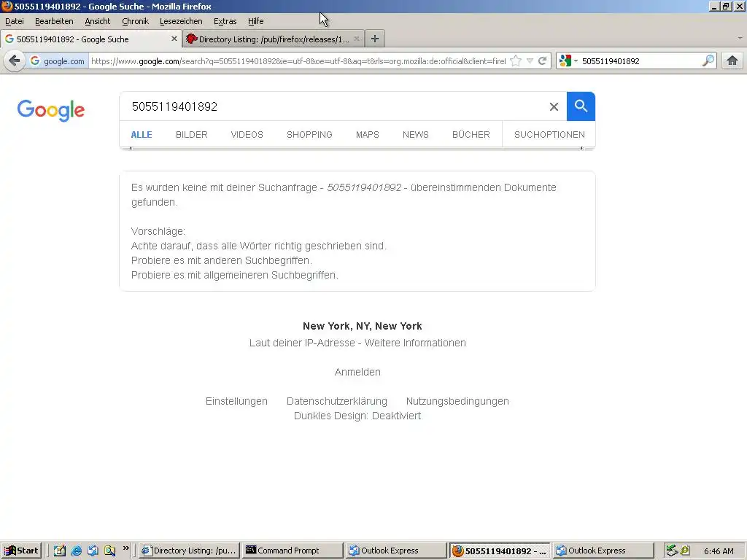Switch to the Directory Listing tab

pos(274,39)
